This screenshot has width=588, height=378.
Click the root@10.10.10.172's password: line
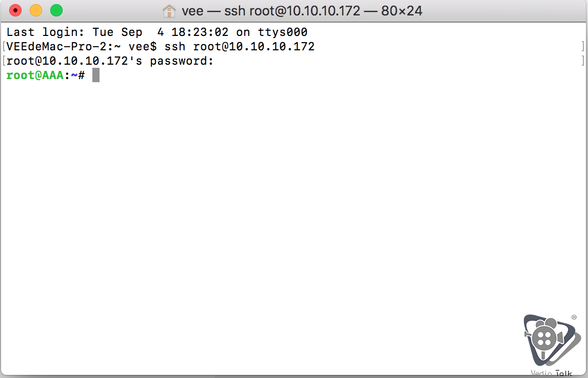110,61
